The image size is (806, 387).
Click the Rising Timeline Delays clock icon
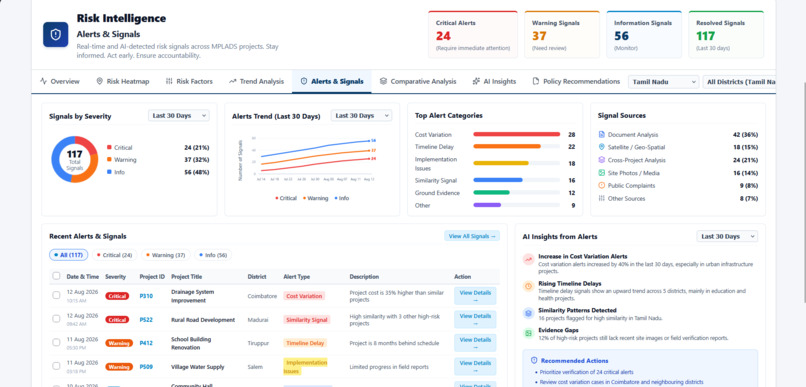click(528, 286)
